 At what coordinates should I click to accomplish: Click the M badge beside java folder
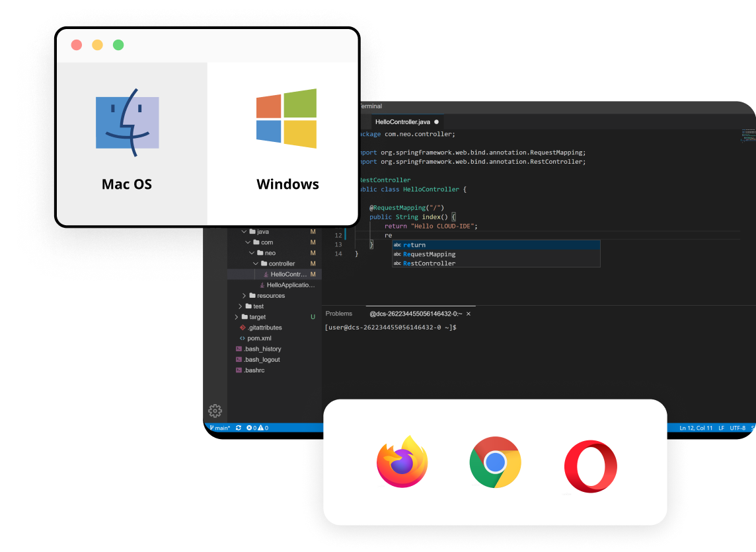tap(313, 232)
